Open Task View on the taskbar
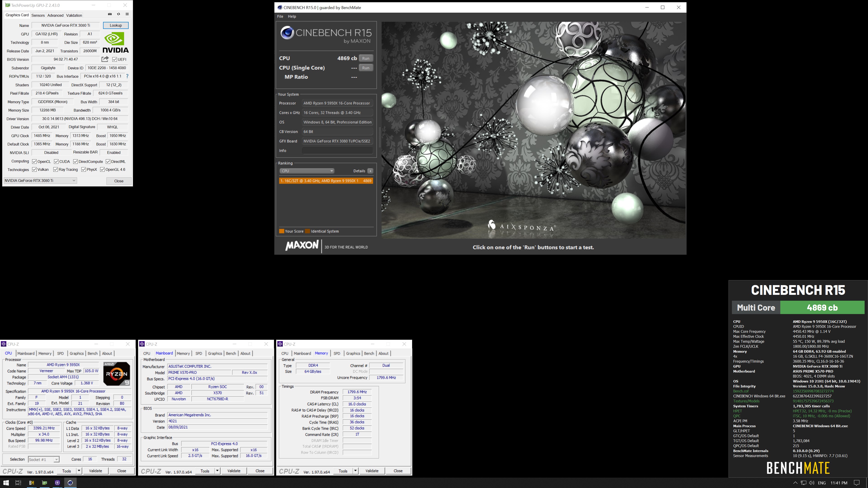Viewport: 868px width, 488px height. click(x=19, y=483)
